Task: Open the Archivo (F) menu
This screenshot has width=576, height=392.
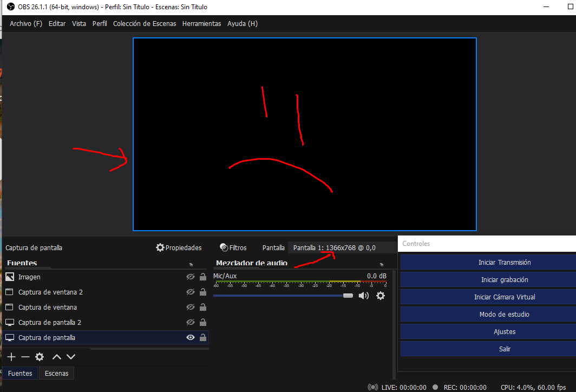Action: tap(26, 23)
